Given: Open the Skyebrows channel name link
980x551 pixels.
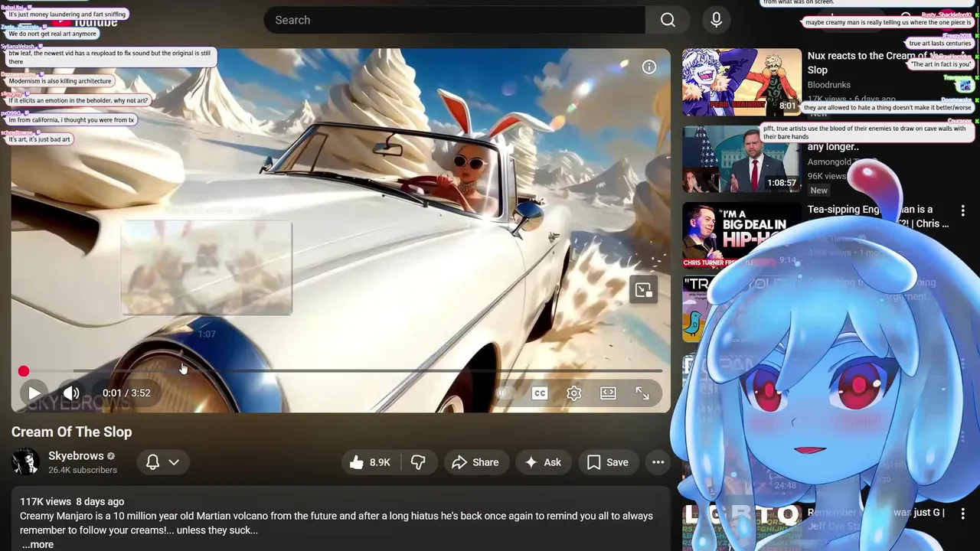Looking at the screenshot, I should [76, 456].
